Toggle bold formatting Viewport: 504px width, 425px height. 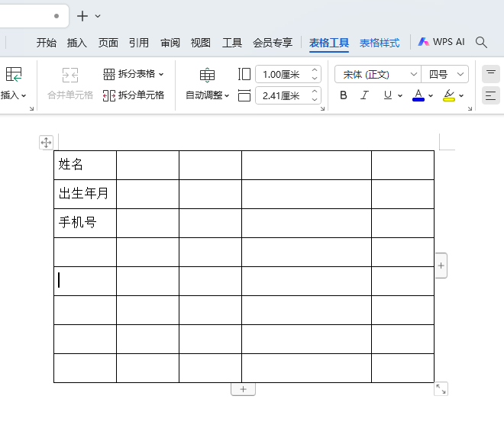pos(344,95)
